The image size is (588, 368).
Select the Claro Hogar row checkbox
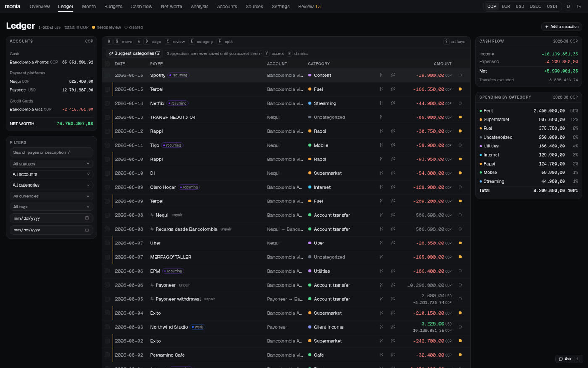[107, 187]
